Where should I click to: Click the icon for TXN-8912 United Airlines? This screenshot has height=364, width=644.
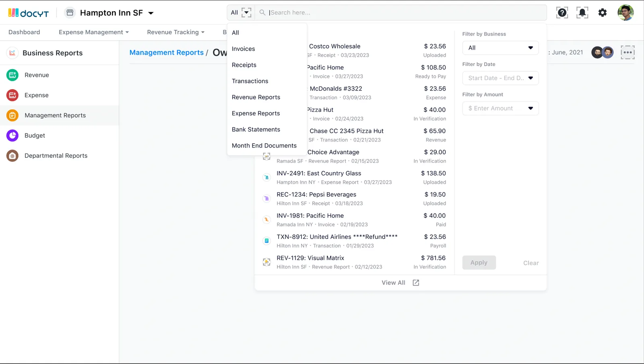pyautogui.click(x=266, y=241)
